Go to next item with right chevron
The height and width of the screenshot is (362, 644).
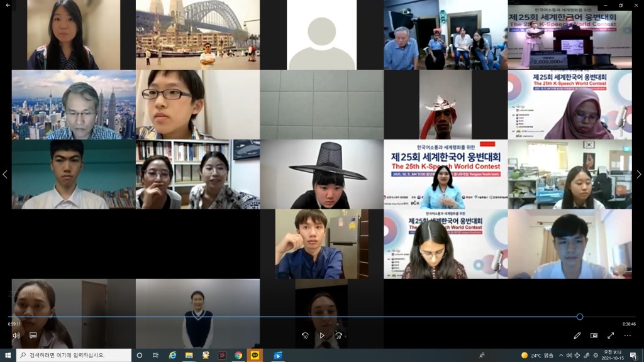tap(639, 174)
